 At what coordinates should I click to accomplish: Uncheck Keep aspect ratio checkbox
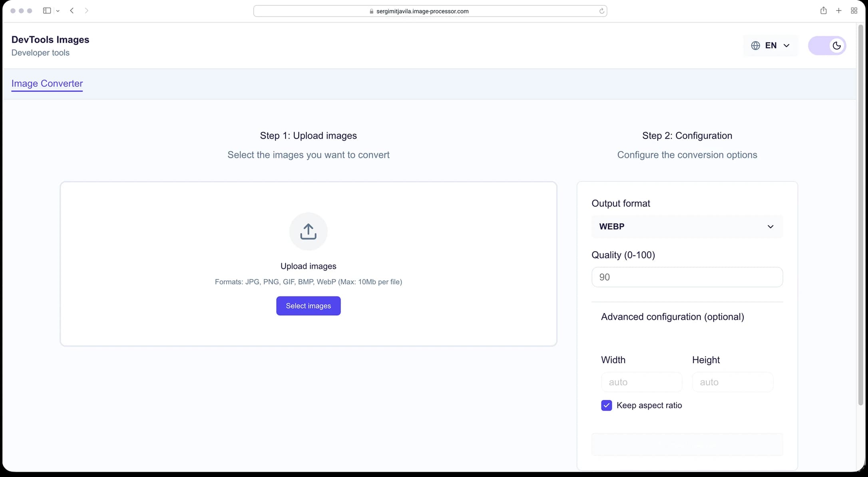tap(606, 405)
